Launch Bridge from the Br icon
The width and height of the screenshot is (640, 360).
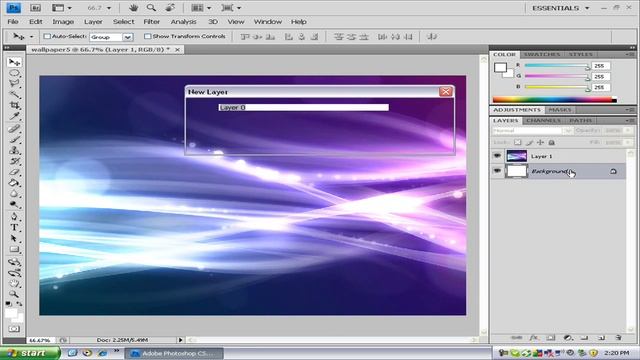36,8
